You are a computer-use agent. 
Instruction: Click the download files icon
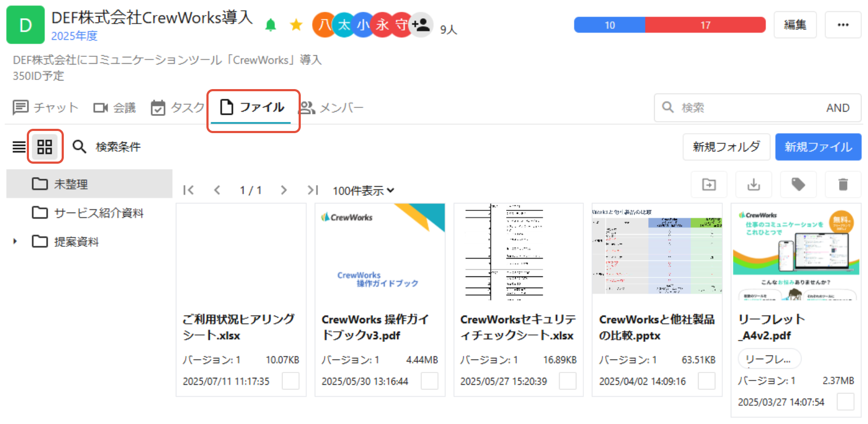754,185
